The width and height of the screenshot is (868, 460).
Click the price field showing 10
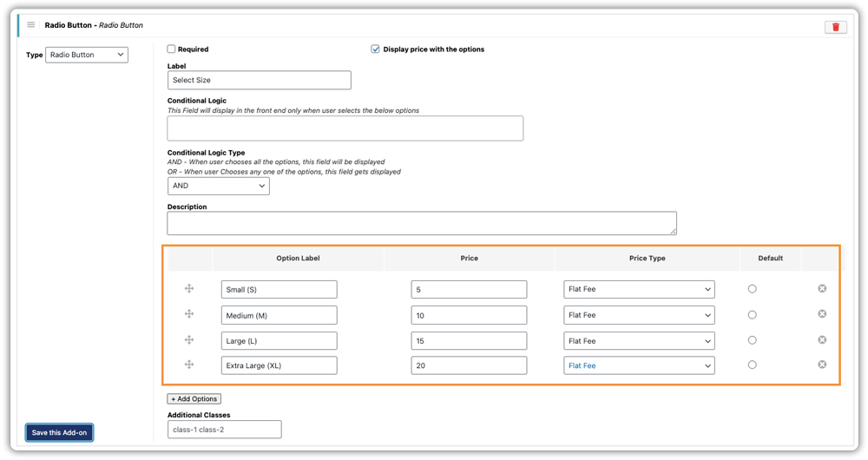click(469, 316)
